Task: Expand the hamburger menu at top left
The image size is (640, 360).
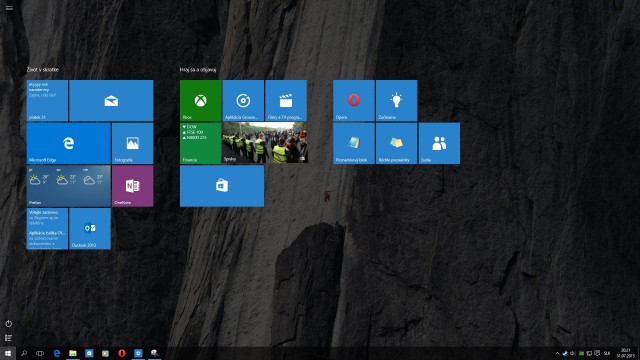Action: click(9, 7)
